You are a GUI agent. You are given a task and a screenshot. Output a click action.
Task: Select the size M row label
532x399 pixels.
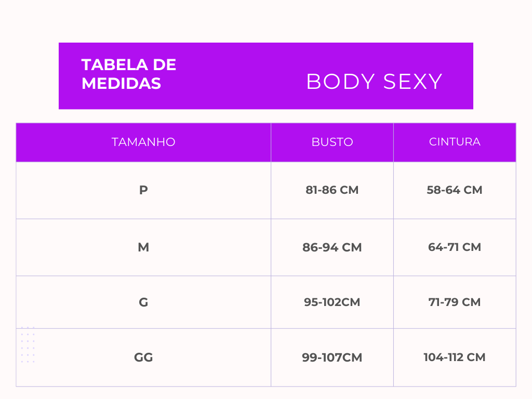tap(143, 247)
